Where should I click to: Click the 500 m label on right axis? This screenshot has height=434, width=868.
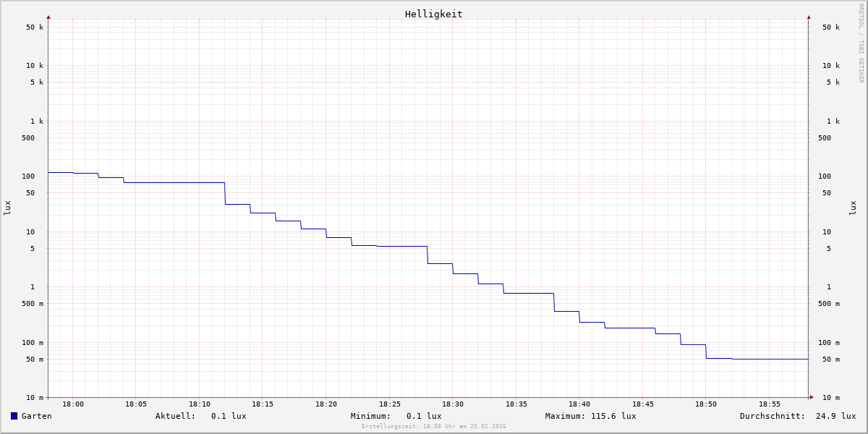coord(829,304)
